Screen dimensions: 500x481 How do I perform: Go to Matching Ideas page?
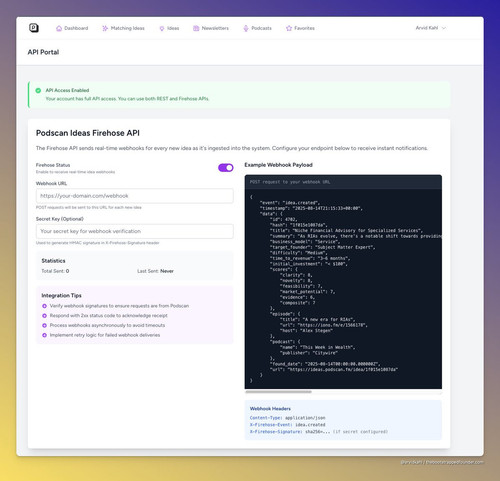[123, 28]
